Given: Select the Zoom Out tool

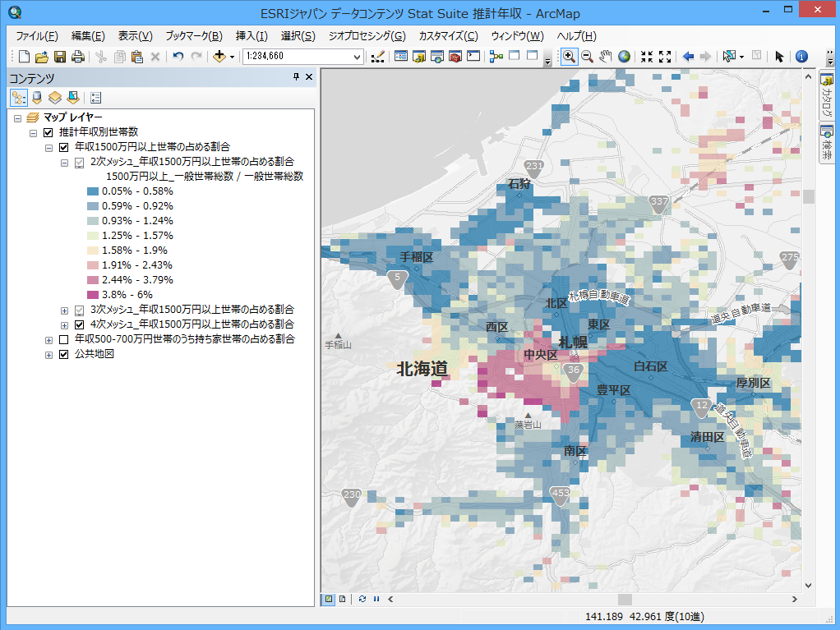Looking at the screenshot, I should tap(587, 56).
